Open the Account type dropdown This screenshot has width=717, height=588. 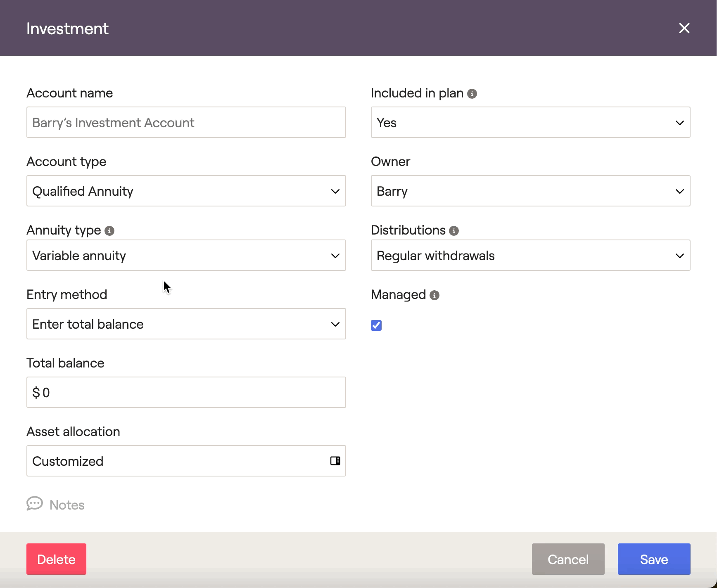[x=186, y=191]
